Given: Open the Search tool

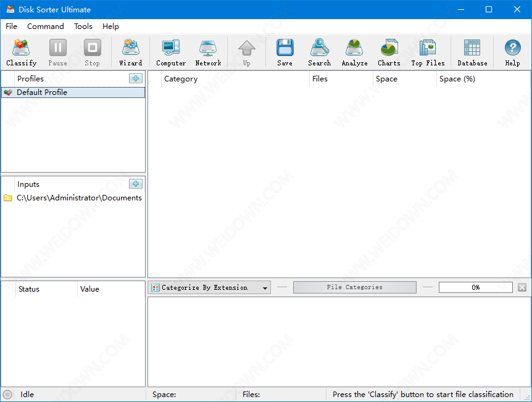Looking at the screenshot, I should click(x=319, y=52).
